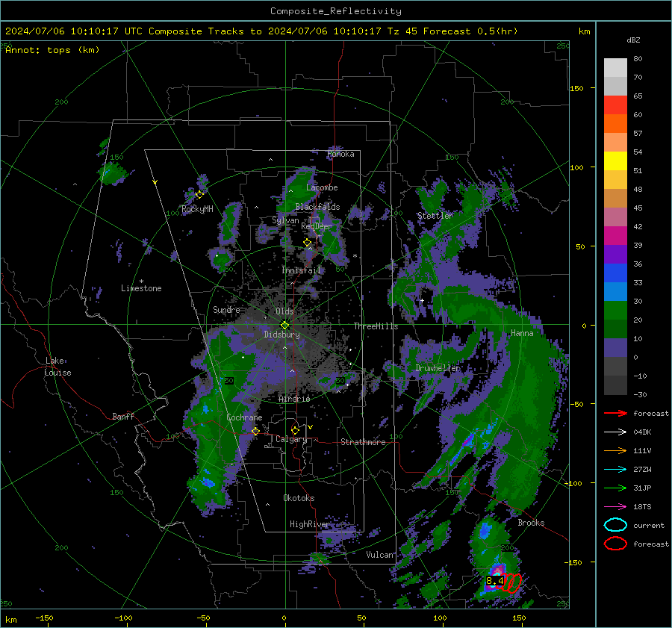Pick the bright red 65-60 dBZ swatch
This screenshot has height=628, width=672.
click(615, 105)
